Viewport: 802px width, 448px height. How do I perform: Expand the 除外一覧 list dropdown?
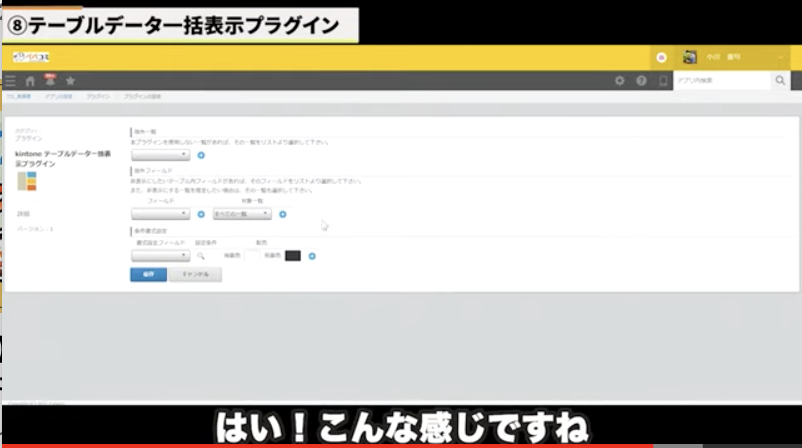pyautogui.click(x=160, y=155)
